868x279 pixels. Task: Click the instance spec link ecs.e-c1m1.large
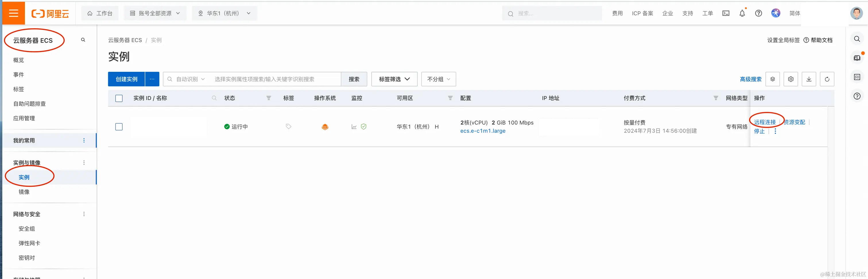pyautogui.click(x=483, y=131)
